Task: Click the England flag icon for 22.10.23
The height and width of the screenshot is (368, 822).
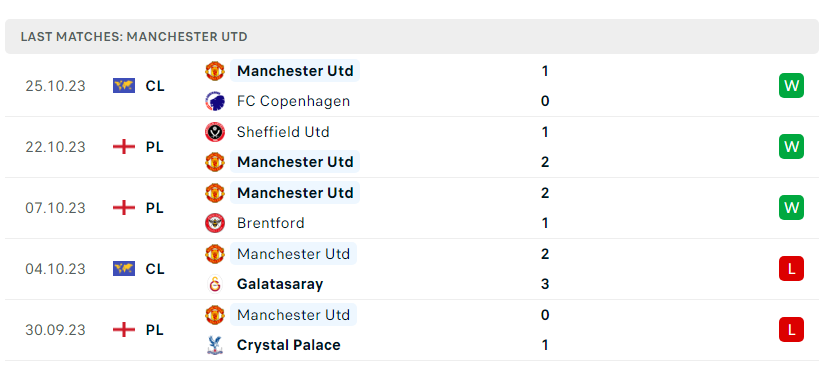Action: [x=124, y=147]
